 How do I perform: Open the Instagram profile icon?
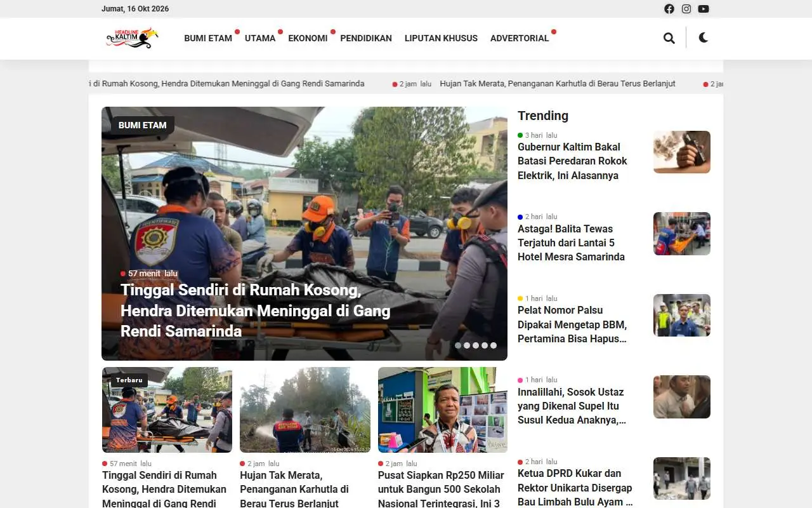tap(686, 9)
